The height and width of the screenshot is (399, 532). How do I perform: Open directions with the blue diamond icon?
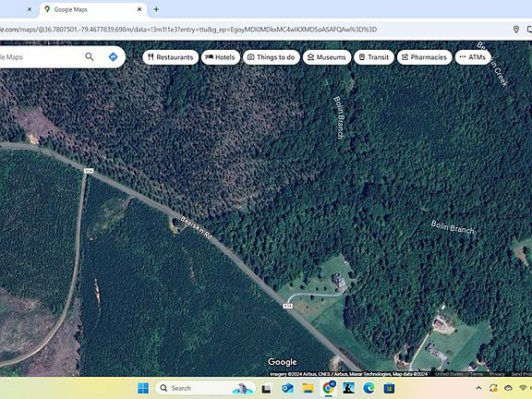pos(113,56)
